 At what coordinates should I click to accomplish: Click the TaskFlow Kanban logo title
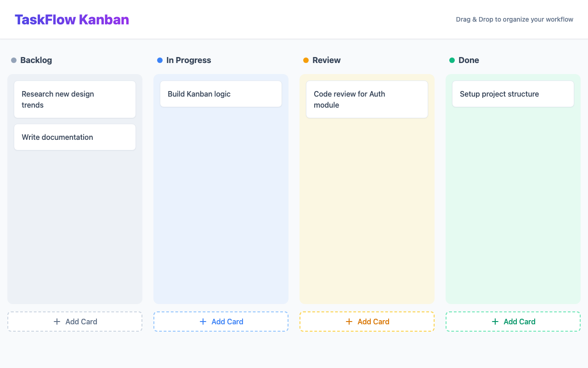click(x=72, y=20)
